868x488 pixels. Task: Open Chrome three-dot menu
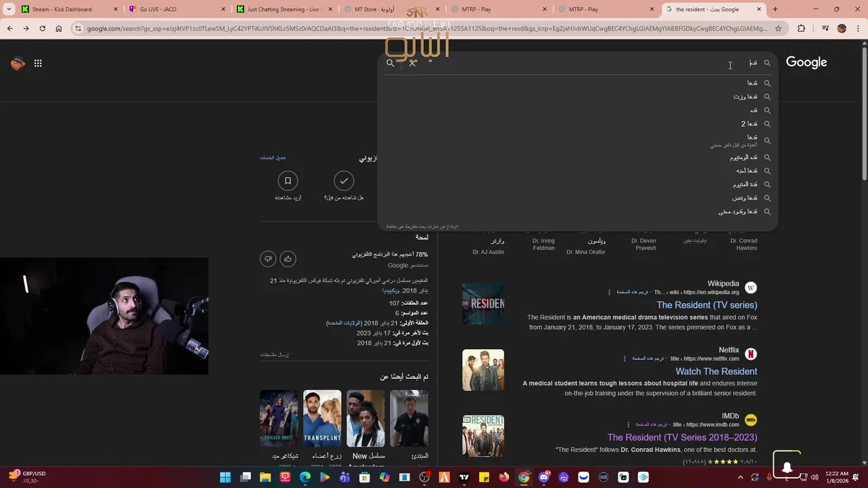tap(858, 28)
